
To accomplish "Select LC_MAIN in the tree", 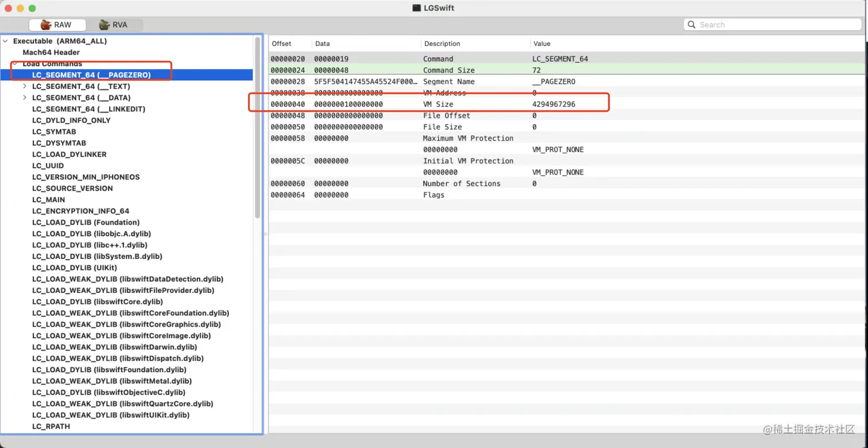I will [49, 200].
